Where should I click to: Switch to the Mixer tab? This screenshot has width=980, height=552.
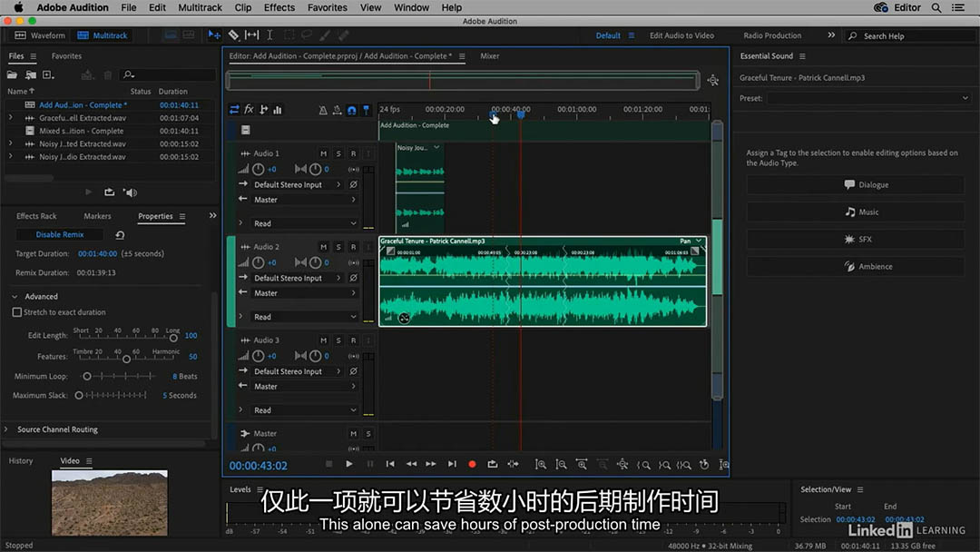pyautogui.click(x=489, y=55)
